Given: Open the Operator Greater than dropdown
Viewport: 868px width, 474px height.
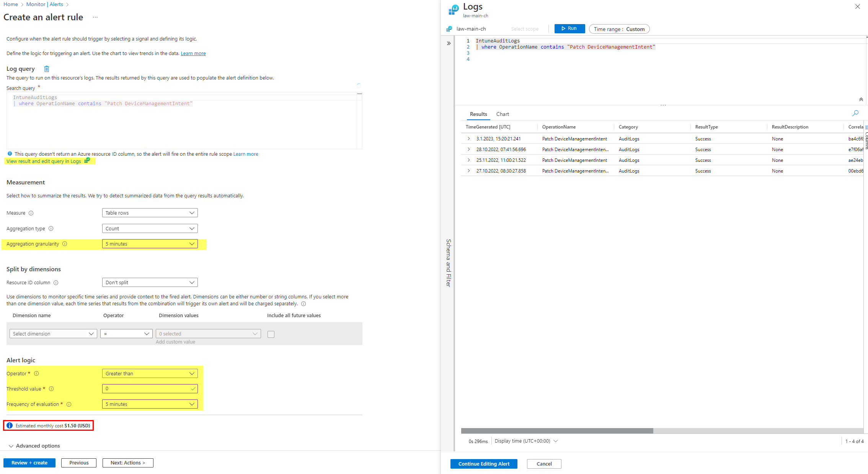Looking at the screenshot, I should [150, 374].
